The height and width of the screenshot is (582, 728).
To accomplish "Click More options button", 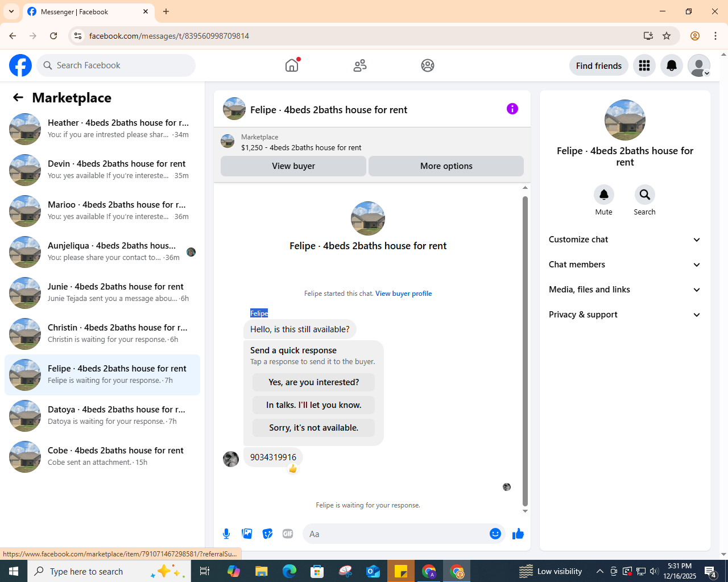I will pyautogui.click(x=446, y=166).
